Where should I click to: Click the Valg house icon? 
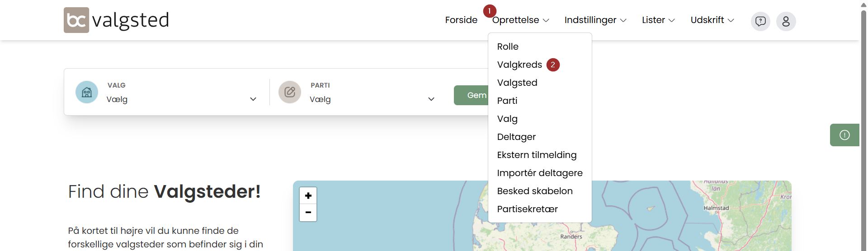pyautogui.click(x=87, y=92)
